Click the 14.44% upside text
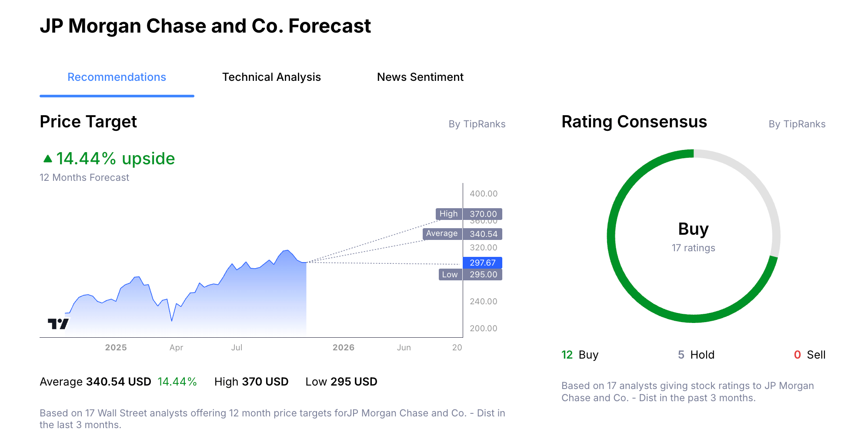 pyautogui.click(x=115, y=159)
